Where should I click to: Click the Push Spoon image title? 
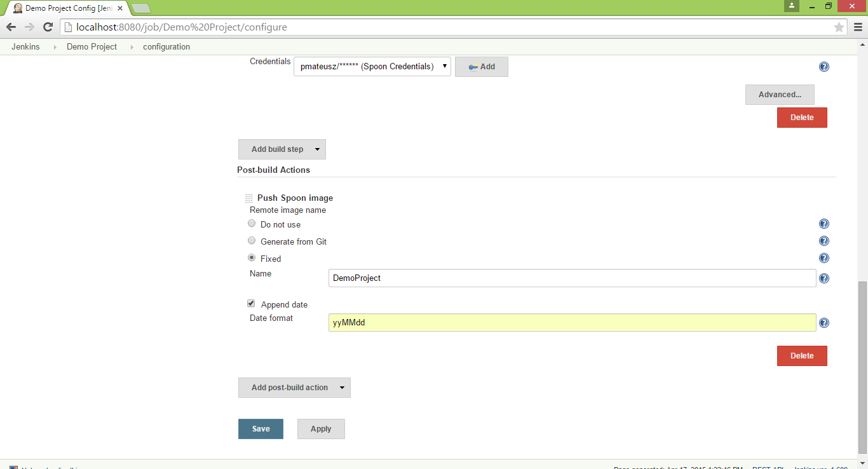pyautogui.click(x=295, y=198)
